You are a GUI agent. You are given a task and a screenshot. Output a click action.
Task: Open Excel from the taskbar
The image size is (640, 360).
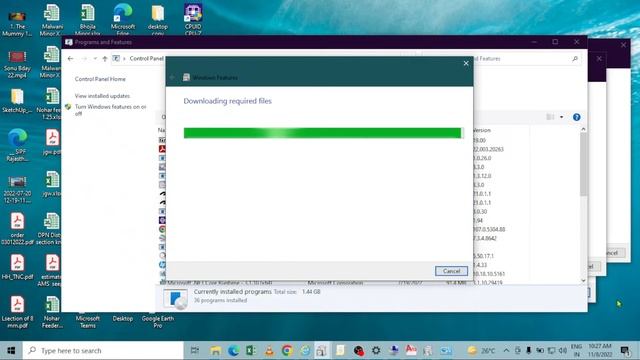coord(251,351)
